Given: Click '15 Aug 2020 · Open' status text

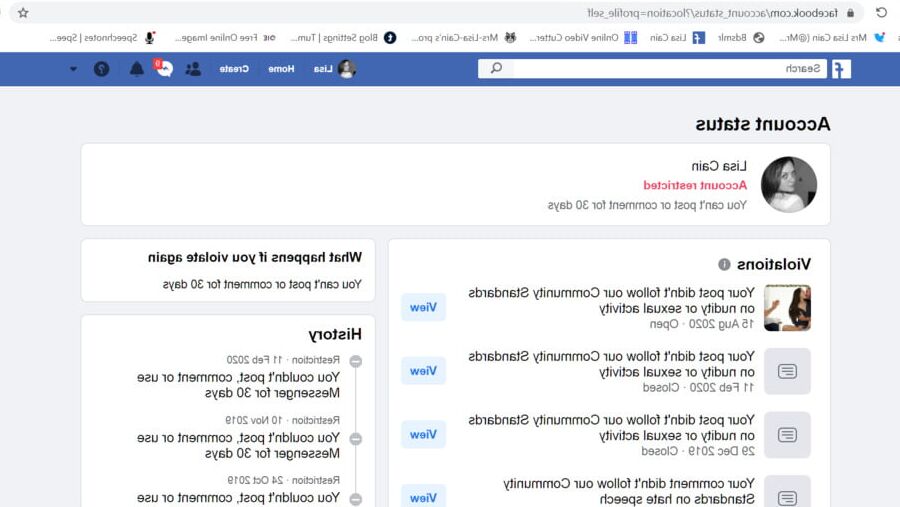Looking at the screenshot, I should [x=701, y=324].
